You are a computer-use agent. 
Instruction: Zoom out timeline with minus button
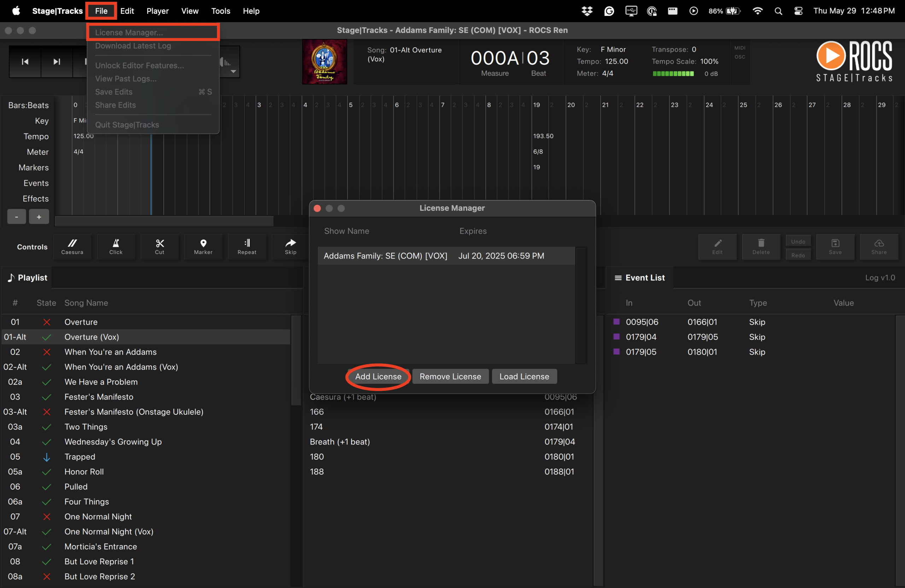pos(16,217)
